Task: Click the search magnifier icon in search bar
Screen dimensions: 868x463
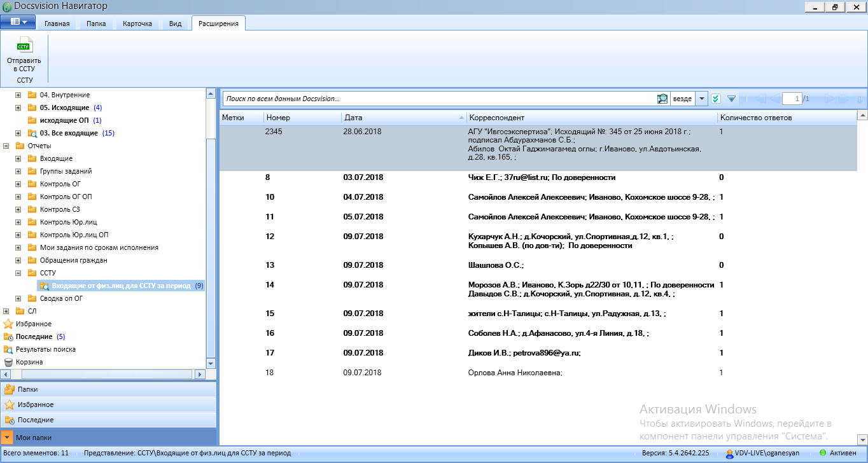Action: pyautogui.click(x=662, y=99)
